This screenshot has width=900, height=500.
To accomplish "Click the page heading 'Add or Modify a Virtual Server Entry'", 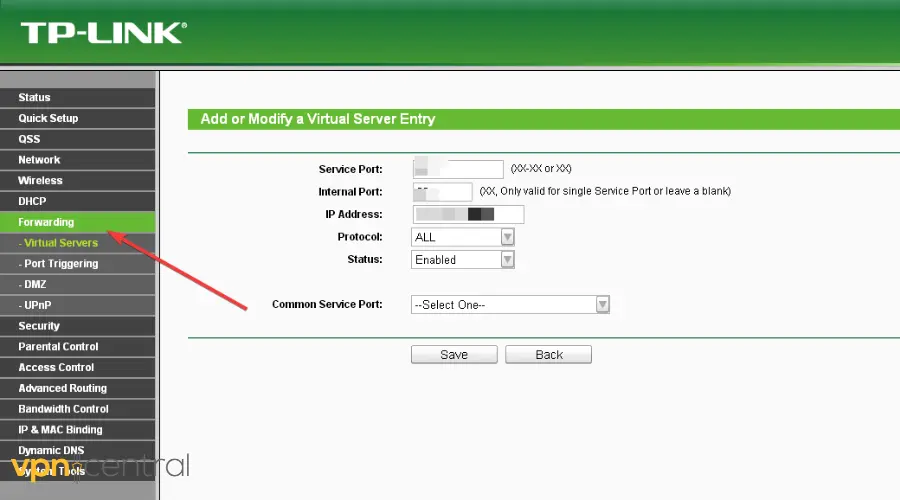I will pyautogui.click(x=317, y=119).
